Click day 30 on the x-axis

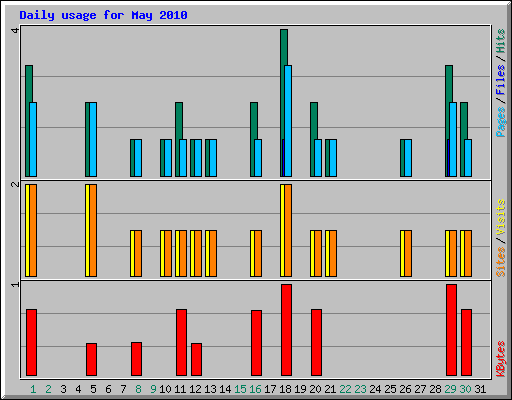coord(465,389)
